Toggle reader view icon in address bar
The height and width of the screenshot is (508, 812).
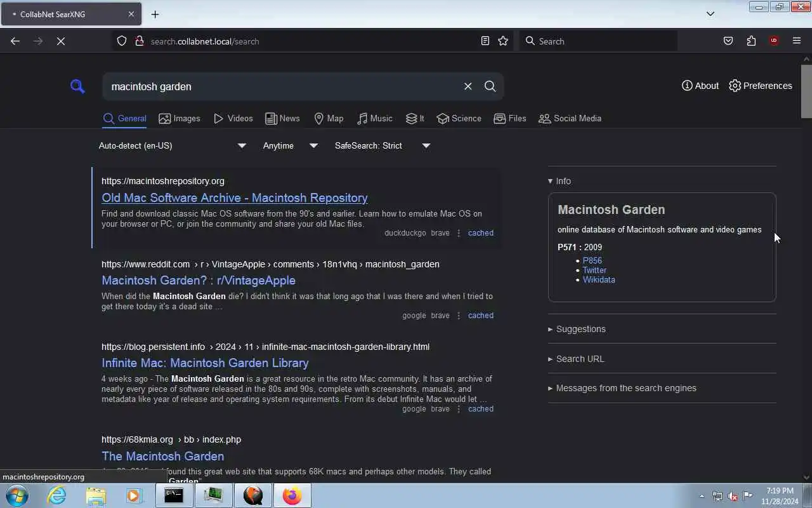[485, 41]
